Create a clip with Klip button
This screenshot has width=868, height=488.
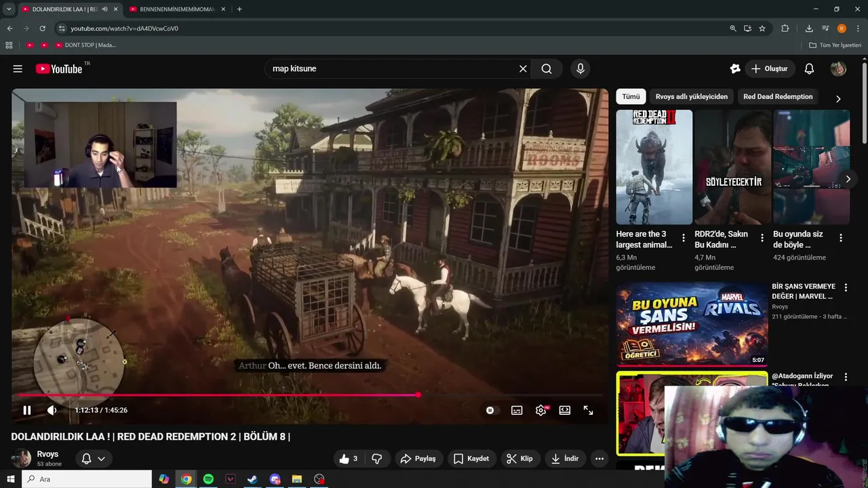520,459
